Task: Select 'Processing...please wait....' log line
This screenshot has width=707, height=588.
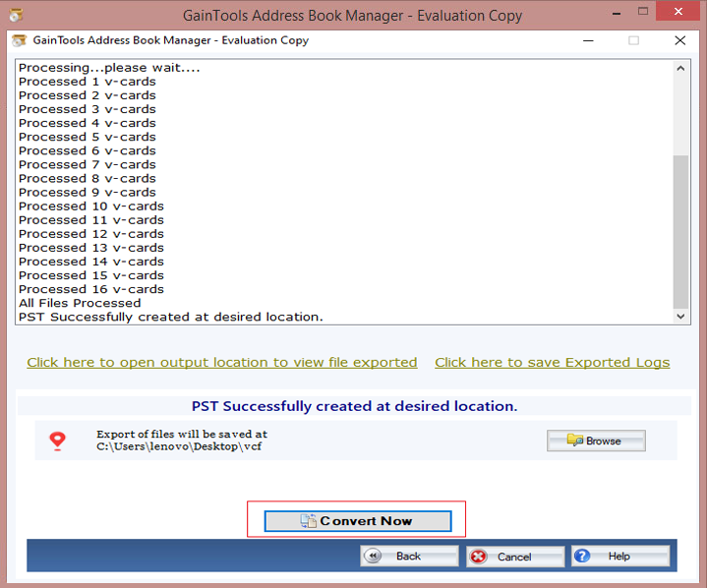Action: [109, 68]
